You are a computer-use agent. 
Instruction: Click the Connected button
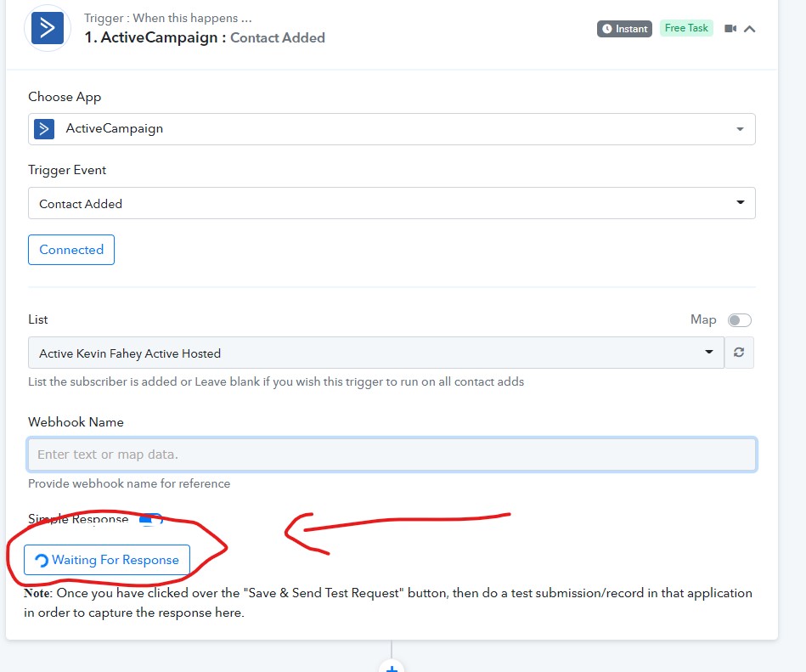[71, 250]
